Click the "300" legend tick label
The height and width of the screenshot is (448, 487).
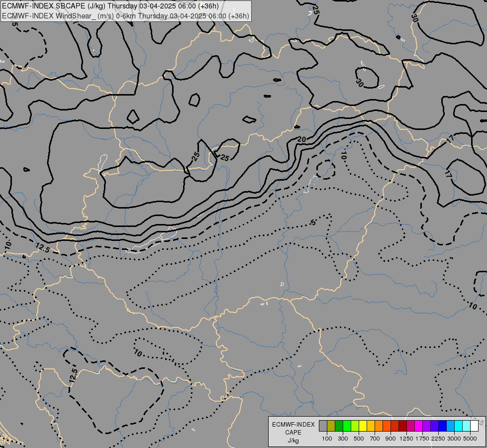pos(343,439)
